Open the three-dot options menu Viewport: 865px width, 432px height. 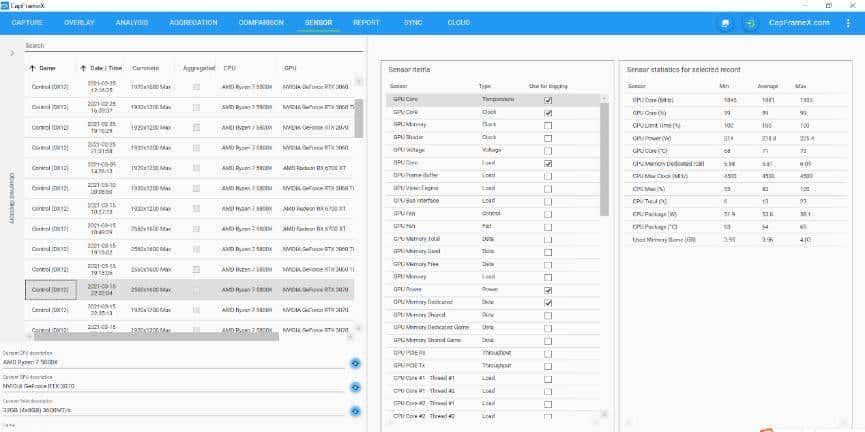(848, 23)
